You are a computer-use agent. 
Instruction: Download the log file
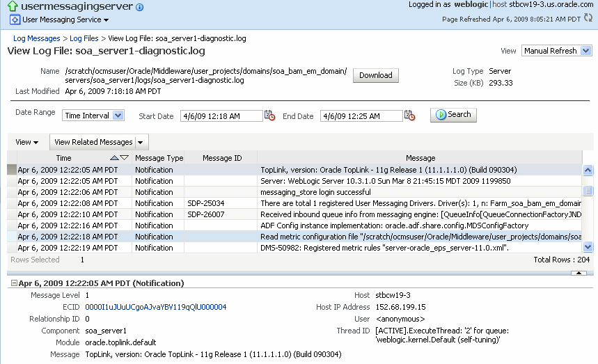(376, 75)
